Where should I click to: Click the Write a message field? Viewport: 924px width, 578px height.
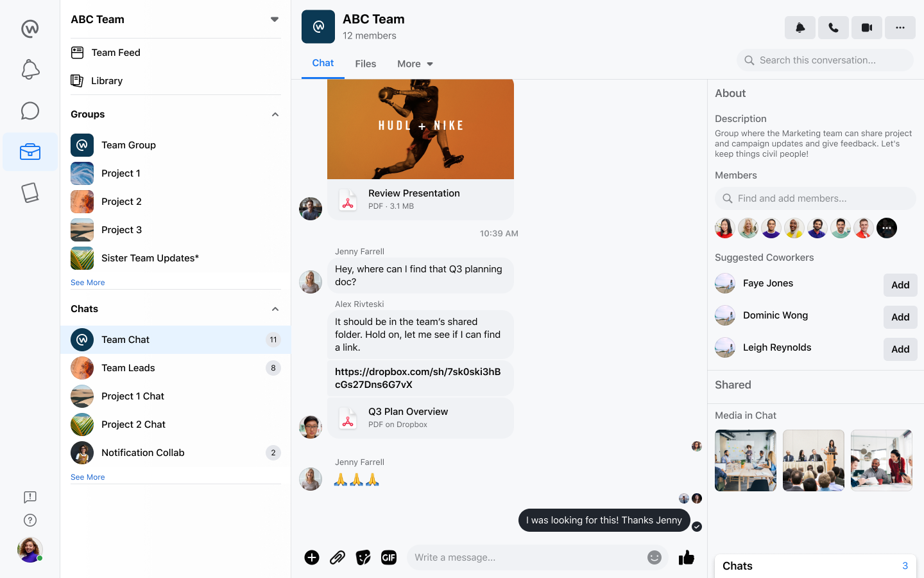coord(538,557)
